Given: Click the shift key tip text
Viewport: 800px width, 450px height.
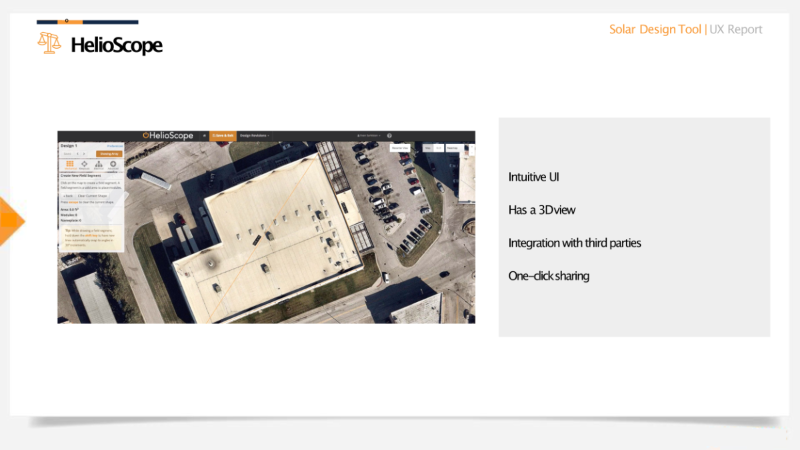Looking at the screenshot, I should click(91, 235).
